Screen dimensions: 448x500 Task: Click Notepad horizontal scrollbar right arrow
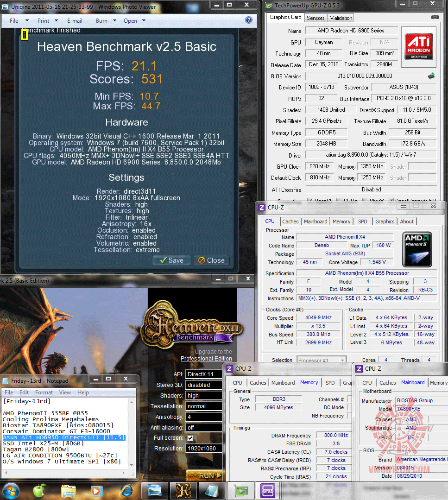124,473
